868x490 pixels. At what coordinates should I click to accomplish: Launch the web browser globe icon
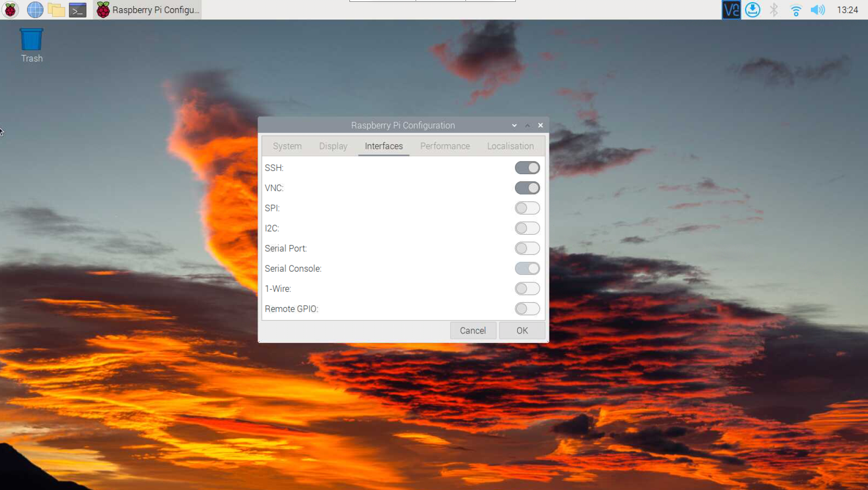click(35, 10)
